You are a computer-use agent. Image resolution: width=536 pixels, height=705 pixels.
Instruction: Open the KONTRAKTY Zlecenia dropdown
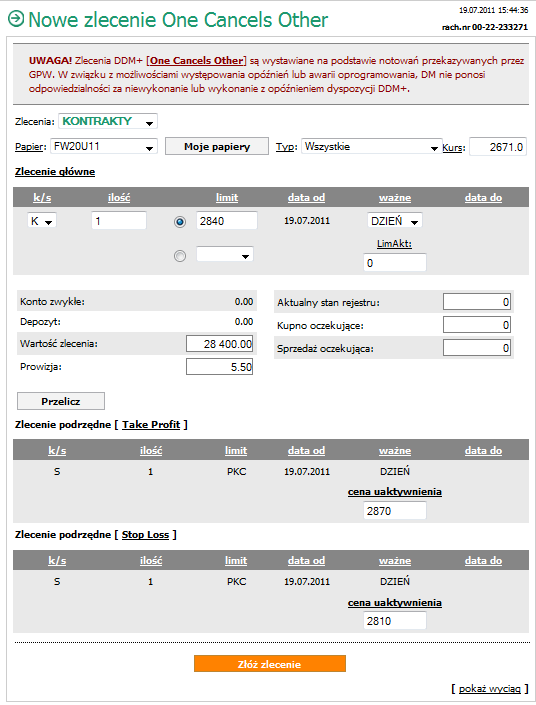point(108,121)
